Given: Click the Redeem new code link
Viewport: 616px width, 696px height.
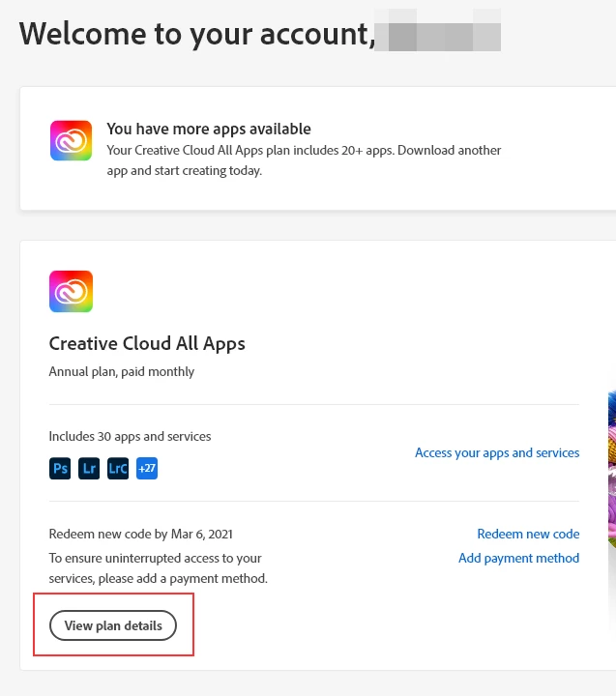Looking at the screenshot, I should click(528, 534).
